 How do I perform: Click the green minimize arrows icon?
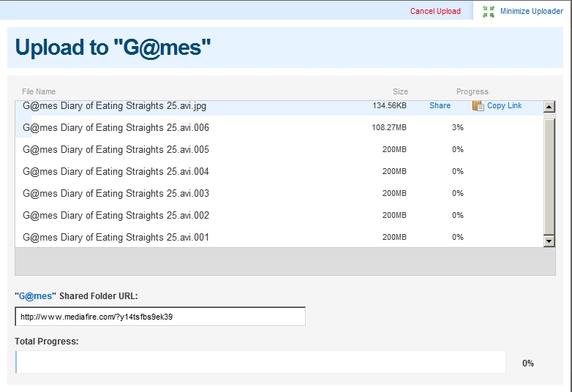click(x=489, y=12)
